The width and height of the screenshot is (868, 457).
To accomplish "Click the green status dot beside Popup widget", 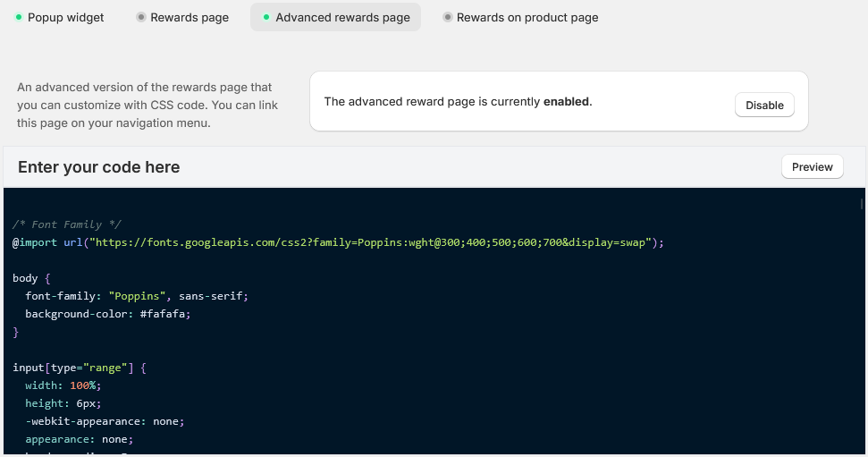I will (19, 17).
